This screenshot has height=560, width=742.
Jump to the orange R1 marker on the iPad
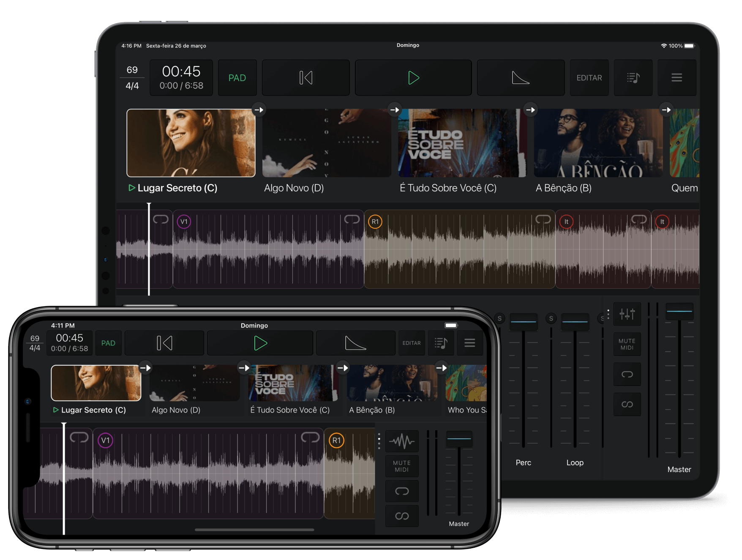(375, 222)
